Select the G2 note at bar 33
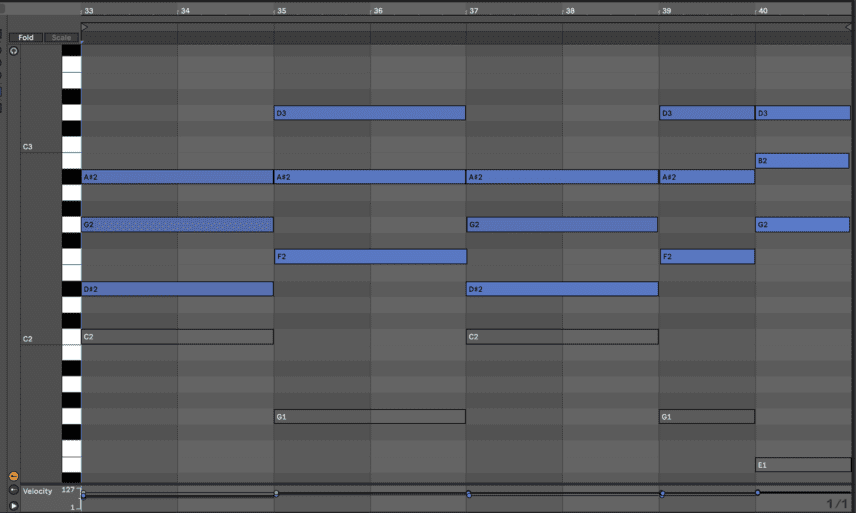 [x=177, y=224]
